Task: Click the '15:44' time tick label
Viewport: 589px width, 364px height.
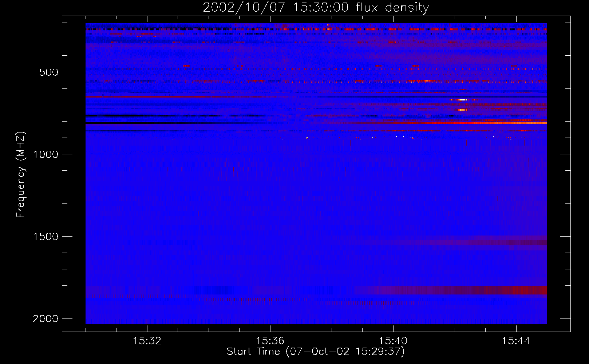Action: click(516, 341)
